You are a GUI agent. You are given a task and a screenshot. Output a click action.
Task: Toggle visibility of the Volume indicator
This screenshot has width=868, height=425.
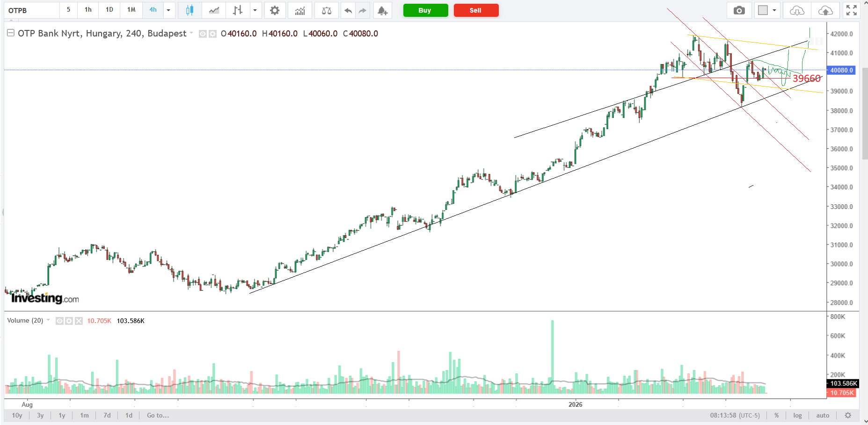coord(59,321)
